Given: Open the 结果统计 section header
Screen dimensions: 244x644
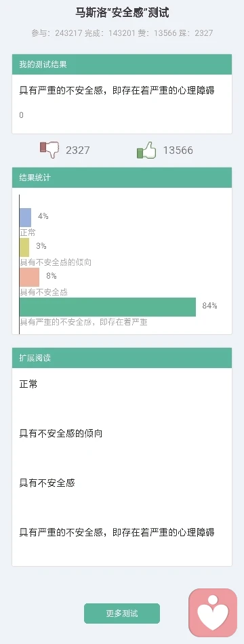Looking at the screenshot, I should click(122, 178).
